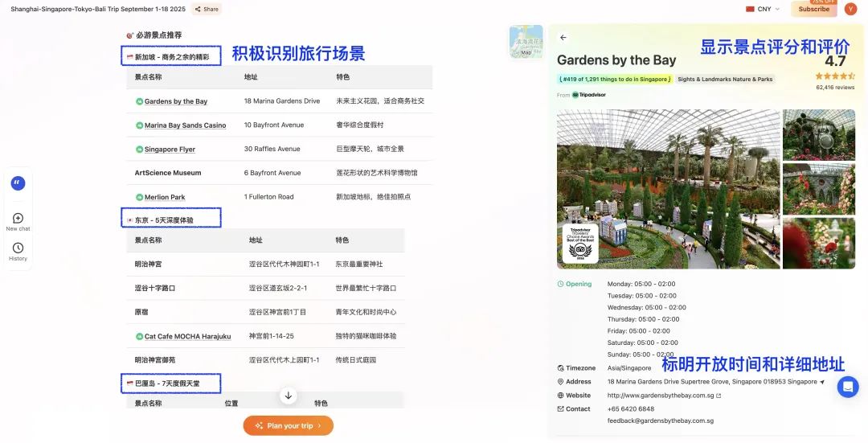Viewport: 868px width, 443px height.
Task: Click the Sights & Landmarks Nature & Parks tag
Action: [x=725, y=79]
